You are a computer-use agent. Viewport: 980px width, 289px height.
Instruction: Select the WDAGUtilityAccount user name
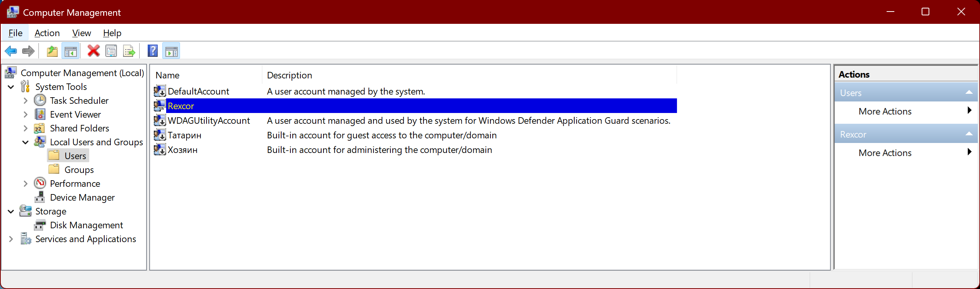[x=209, y=120]
